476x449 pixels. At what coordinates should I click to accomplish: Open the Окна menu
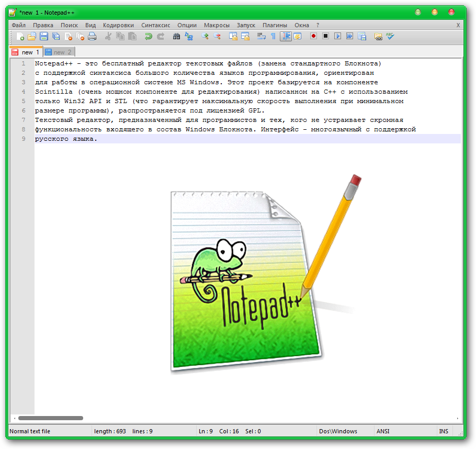pyautogui.click(x=302, y=25)
